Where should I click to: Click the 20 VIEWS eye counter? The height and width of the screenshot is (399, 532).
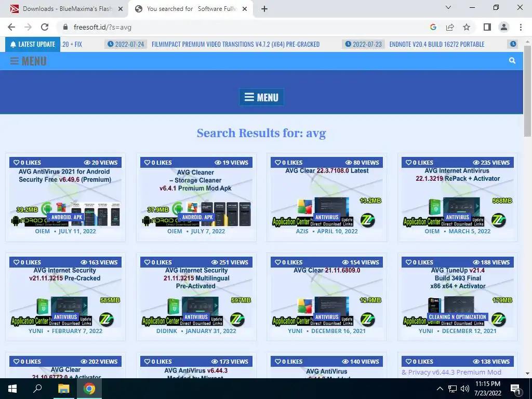[x=101, y=163]
